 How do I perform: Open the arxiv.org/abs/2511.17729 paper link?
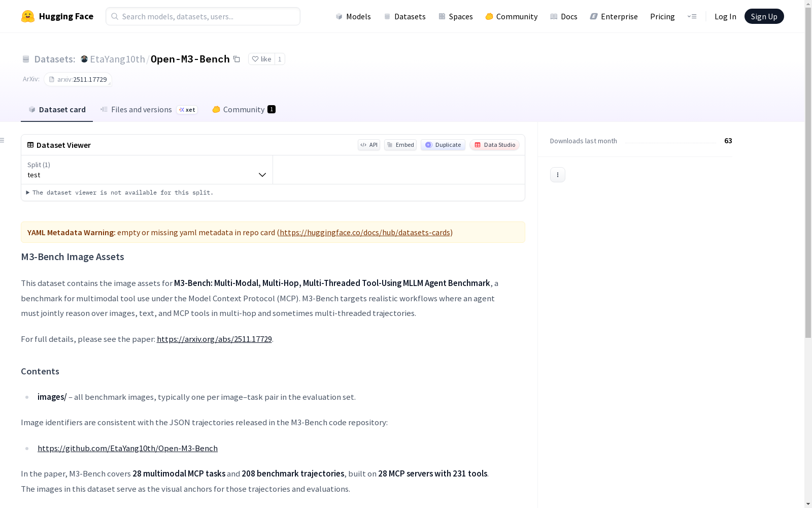tap(214, 339)
